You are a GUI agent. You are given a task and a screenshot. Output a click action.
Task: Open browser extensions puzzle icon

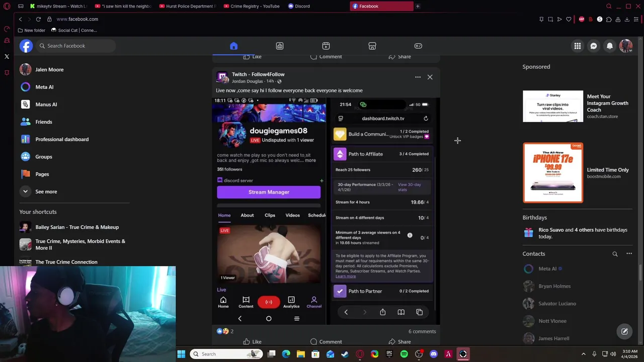click(609, 19)
